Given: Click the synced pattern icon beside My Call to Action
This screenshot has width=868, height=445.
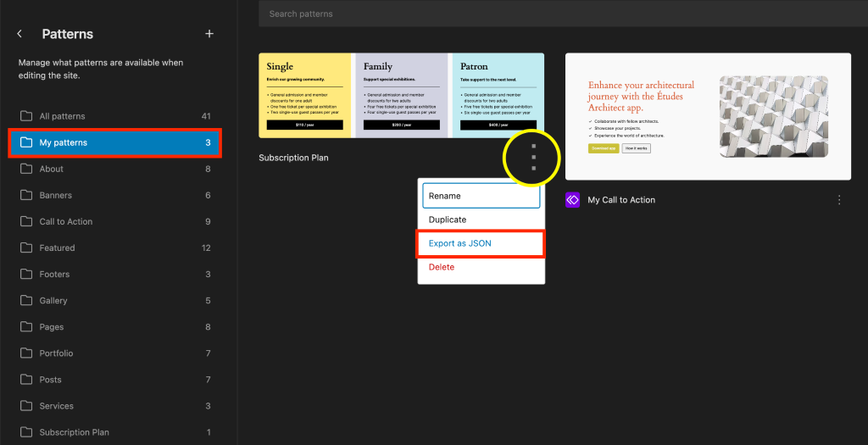Looking at the screenshot, I should [572, 200].
